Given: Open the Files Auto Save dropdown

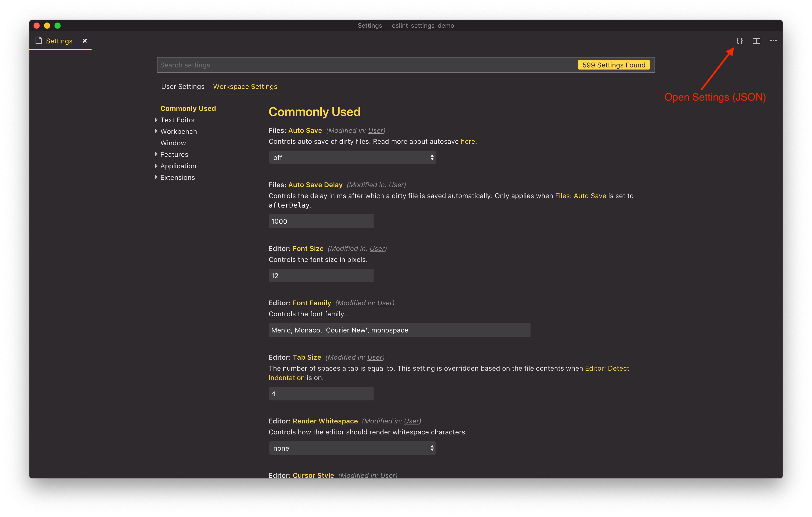Looking at the screenshot, I should pos(352,157).
